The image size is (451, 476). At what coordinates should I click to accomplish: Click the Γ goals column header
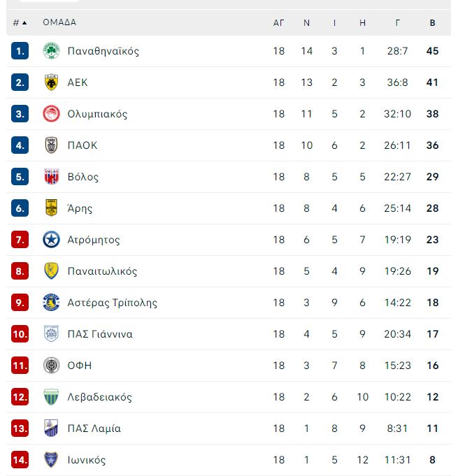tap(397, 23)
